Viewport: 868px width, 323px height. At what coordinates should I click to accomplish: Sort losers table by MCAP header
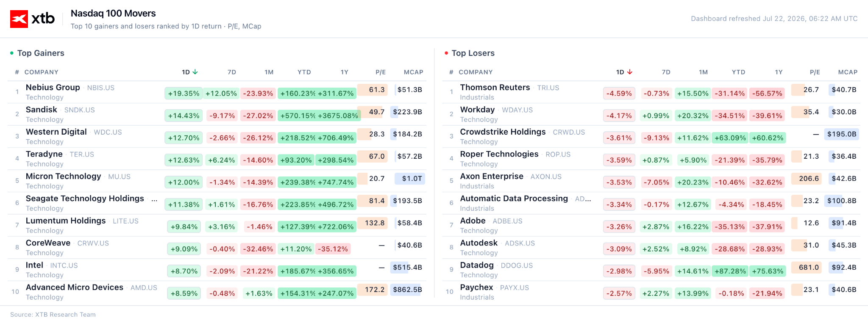pyautogui.click(x=848, y=72)
